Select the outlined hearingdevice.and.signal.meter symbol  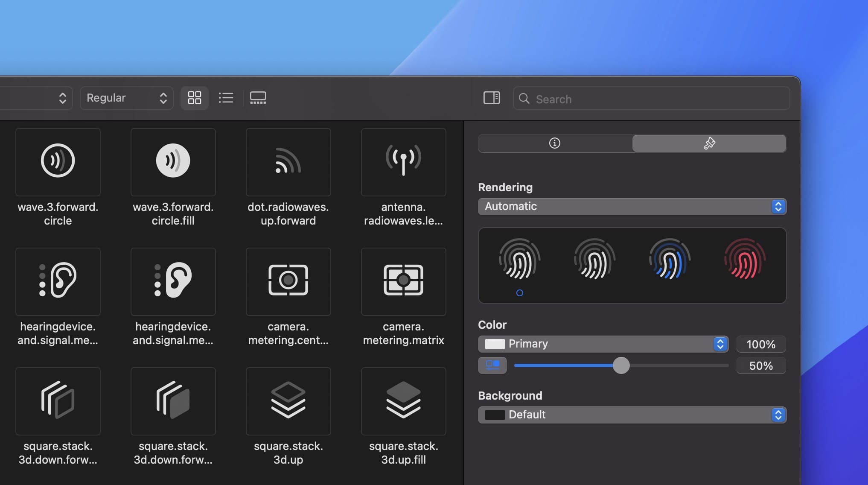tap(58, 282)
